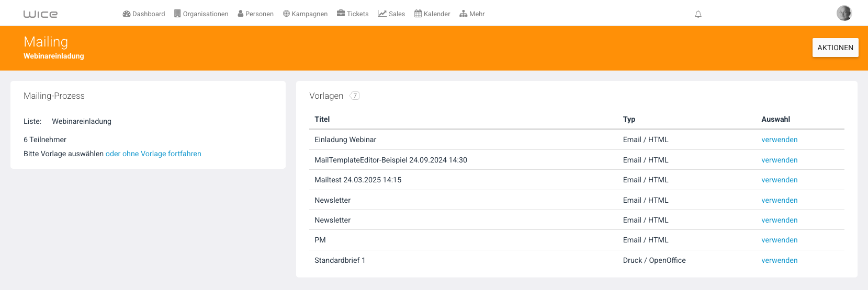Click '6 Teilnehmer' text
This screenshot has height=290, width=868.
coord(45,140)
